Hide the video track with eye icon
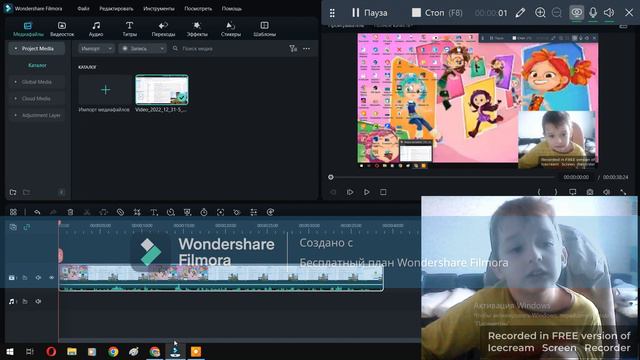Screen dimensions: 640x360 (52, 278)
